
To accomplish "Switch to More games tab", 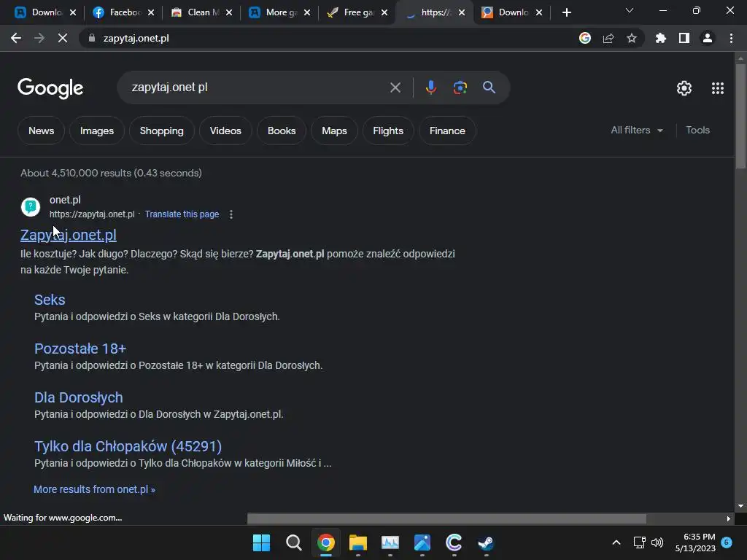I will (273, 12).
